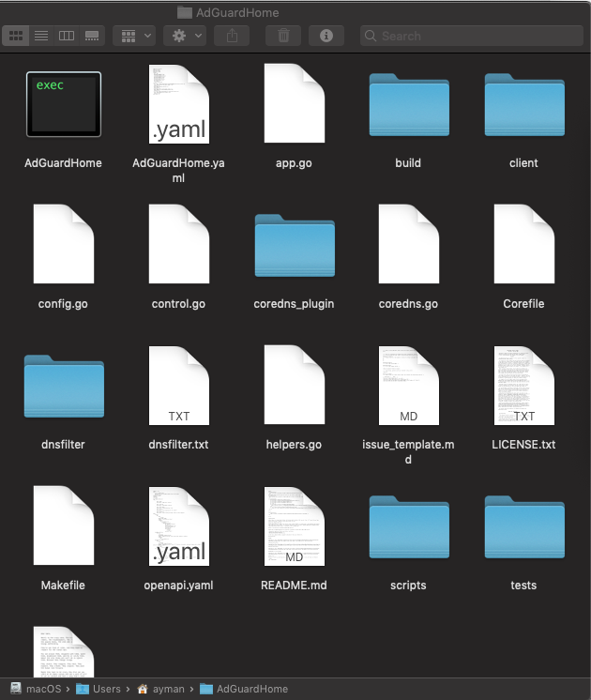591x700 pixels.
Task: Click the Trash delete button
Action: 283,36
